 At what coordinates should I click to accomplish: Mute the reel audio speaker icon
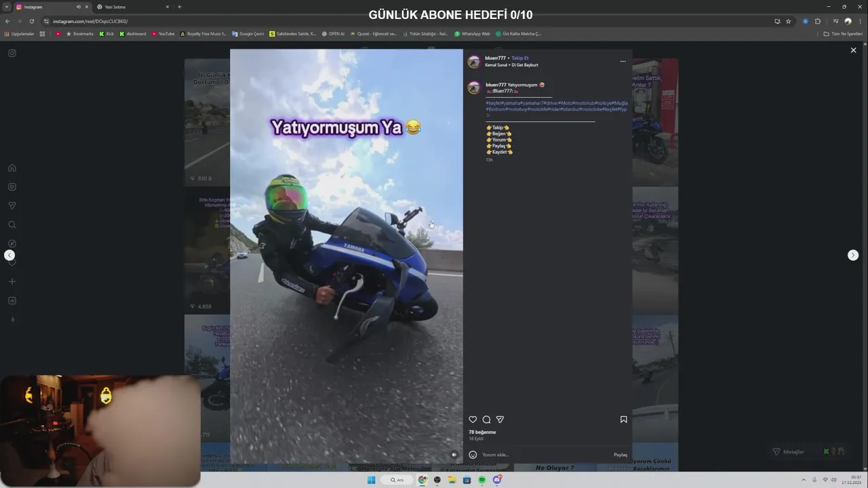click(454, 455)
